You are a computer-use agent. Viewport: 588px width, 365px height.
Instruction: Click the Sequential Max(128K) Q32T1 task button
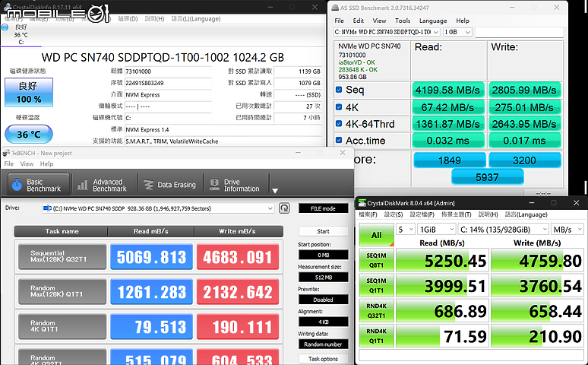[62, 256]
